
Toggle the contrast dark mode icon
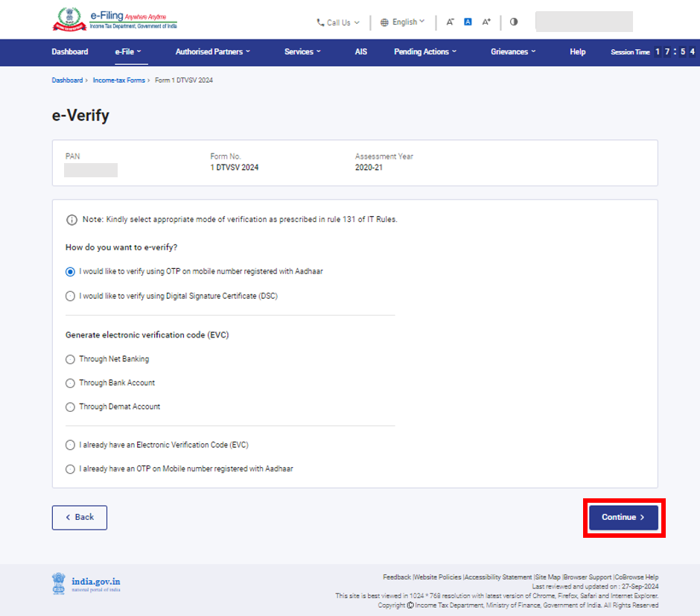(x=513, y=22)
